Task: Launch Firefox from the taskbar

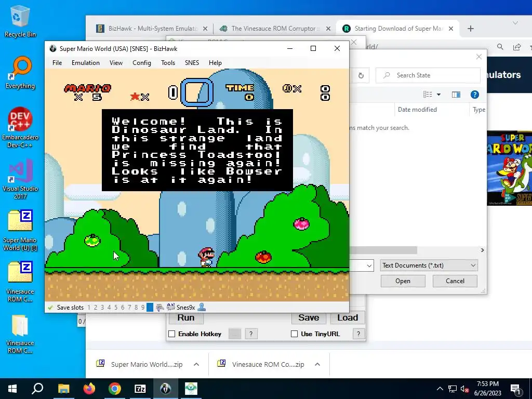Action: tap(89, 389)
